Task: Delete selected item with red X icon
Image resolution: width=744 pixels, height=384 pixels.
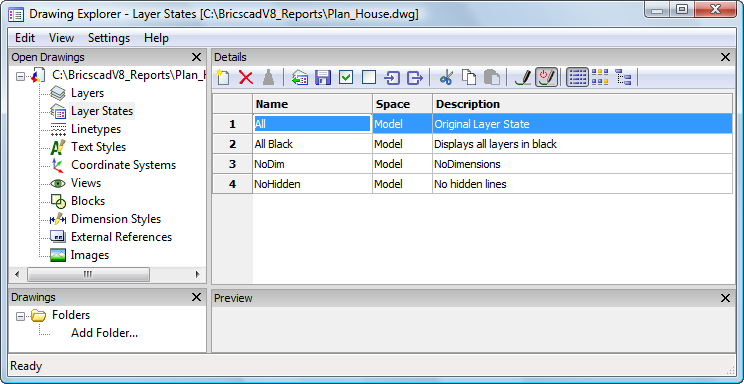Action: click(x=246, y=77)
